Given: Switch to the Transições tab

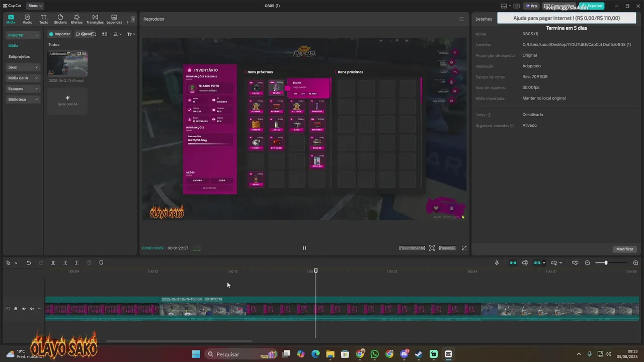Looking at the screenshot, I should (95, 19).
